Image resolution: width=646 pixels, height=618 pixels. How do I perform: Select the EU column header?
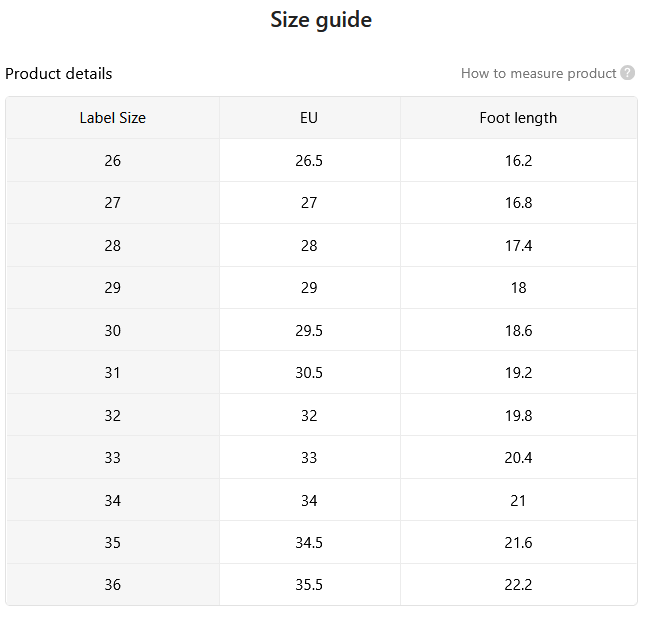click(x=309, y=118)
